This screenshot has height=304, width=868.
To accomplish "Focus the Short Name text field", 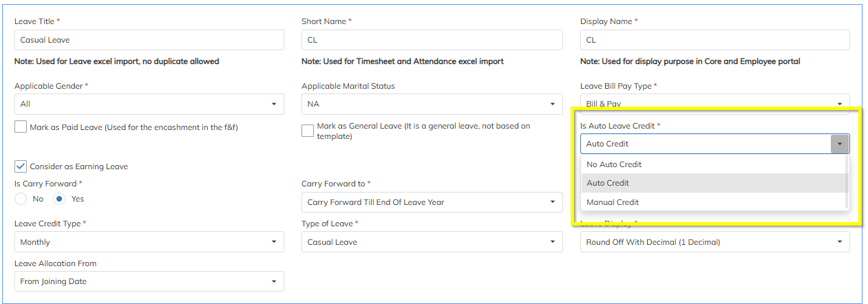I will click(x=432, y=40).
